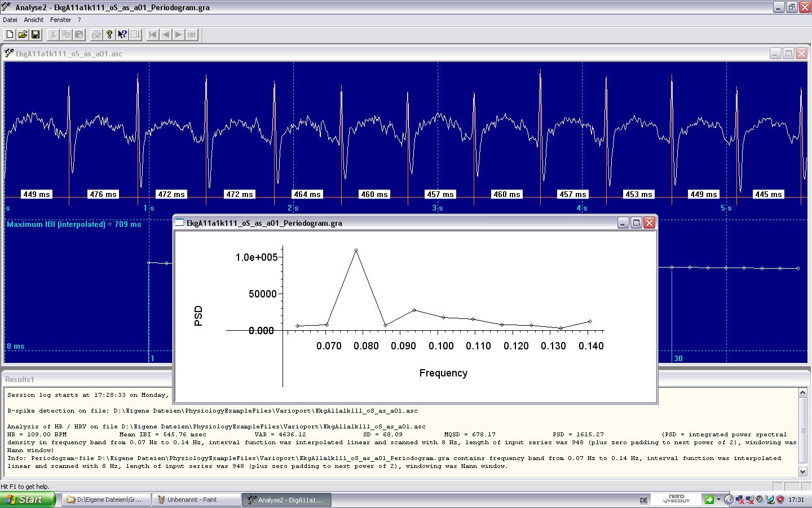
Task: Open help via the question mark icon
Action: [109, 34]
